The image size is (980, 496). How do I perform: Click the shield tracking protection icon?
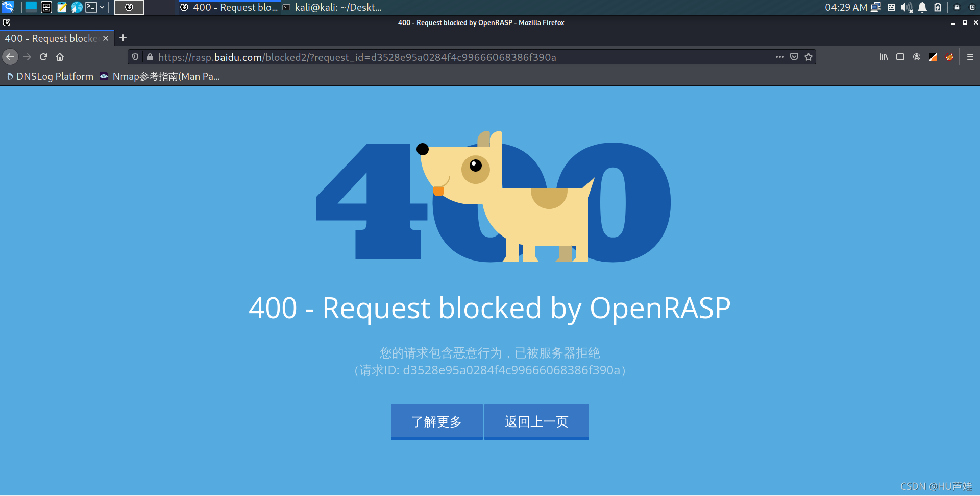pos(134,57)
